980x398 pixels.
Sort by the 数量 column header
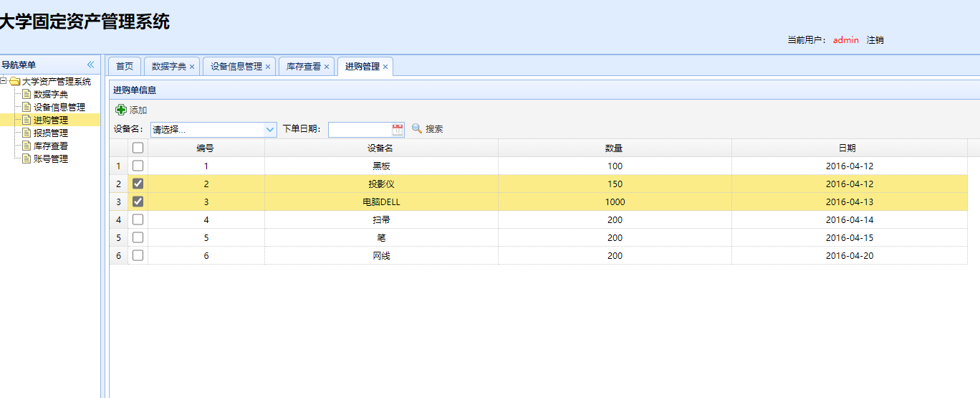(x=614, y=148)
